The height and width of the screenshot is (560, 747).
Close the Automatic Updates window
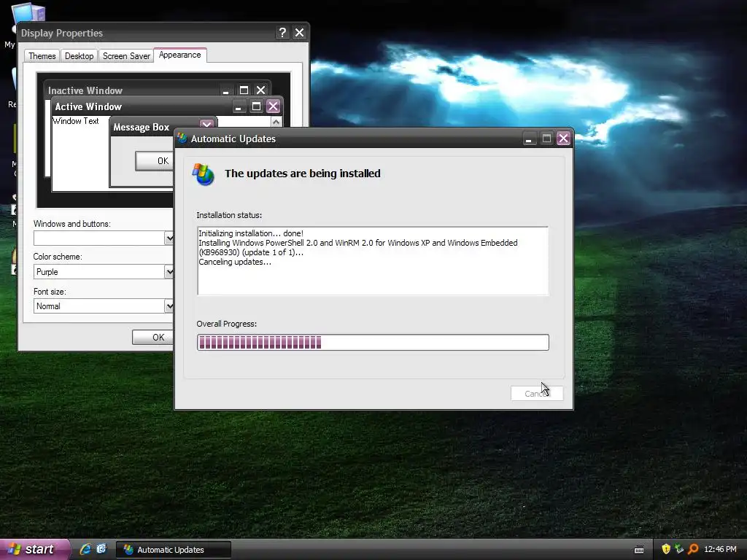(564, 139)
